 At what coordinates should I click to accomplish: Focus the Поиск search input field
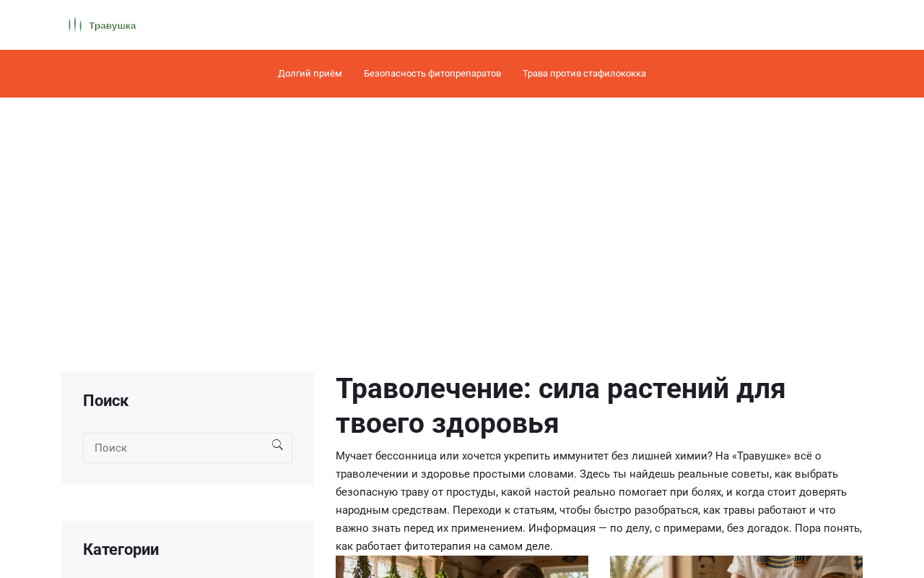point(188,448)
